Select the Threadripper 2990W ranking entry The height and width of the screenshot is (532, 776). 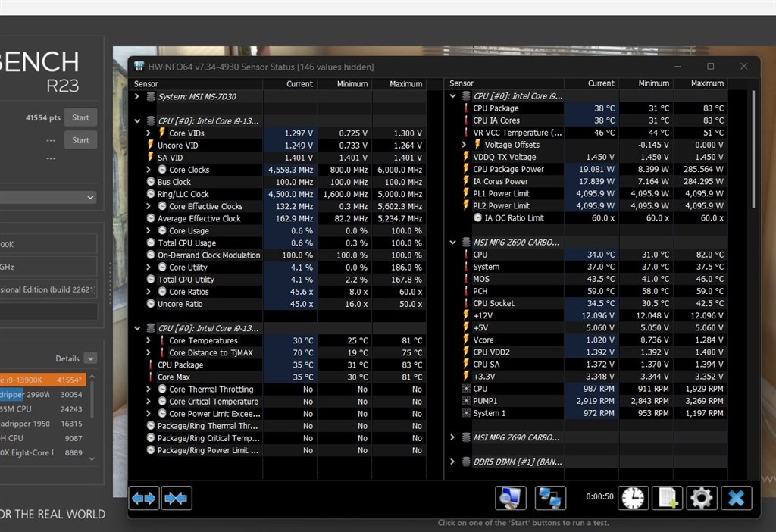(43, 394)
